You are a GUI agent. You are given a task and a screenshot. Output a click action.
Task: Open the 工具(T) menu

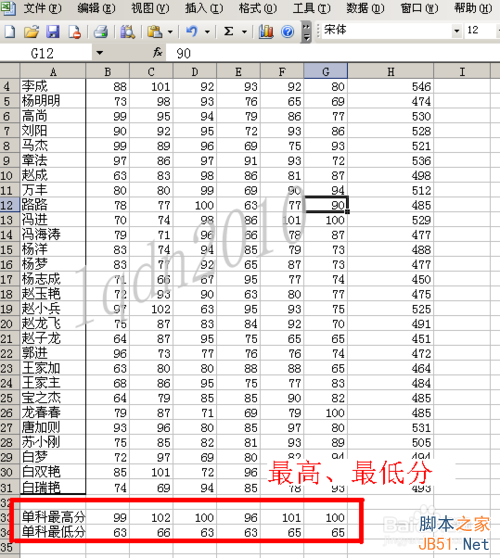(312, 8)
